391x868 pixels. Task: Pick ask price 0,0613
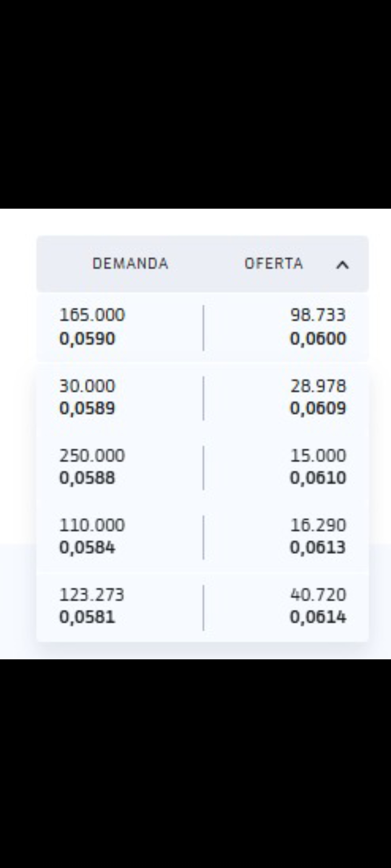click(x=318, y=547)
